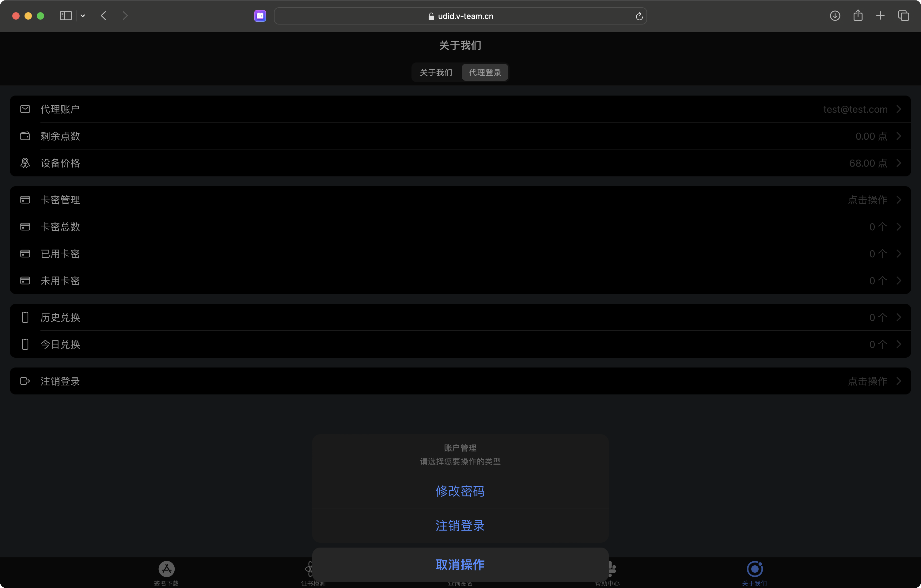Open Safari downloads icon
This screenshot has width=921, height=588.
coord(835,16)
